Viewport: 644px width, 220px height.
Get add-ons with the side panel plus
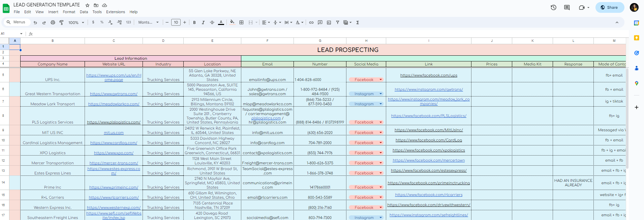click(637, 107)
